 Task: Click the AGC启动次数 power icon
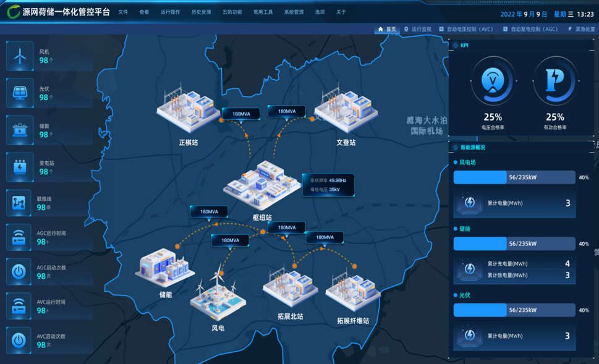pyautogui.click(x=19, y=271)
